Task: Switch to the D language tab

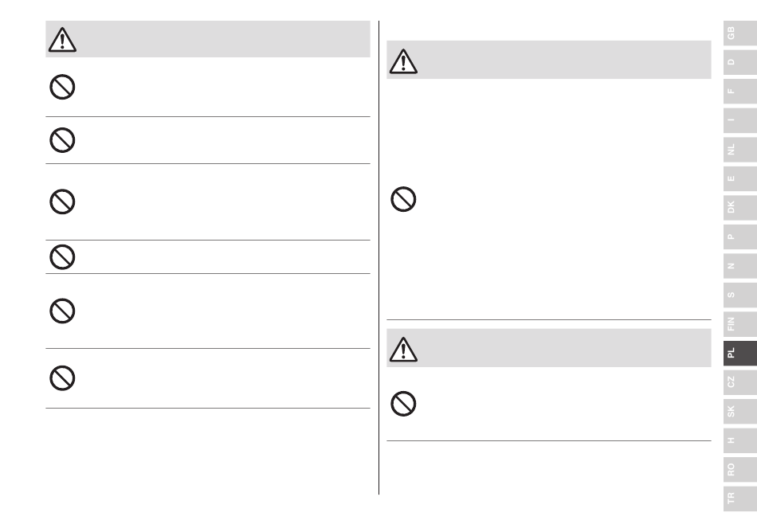Action: 740,62
